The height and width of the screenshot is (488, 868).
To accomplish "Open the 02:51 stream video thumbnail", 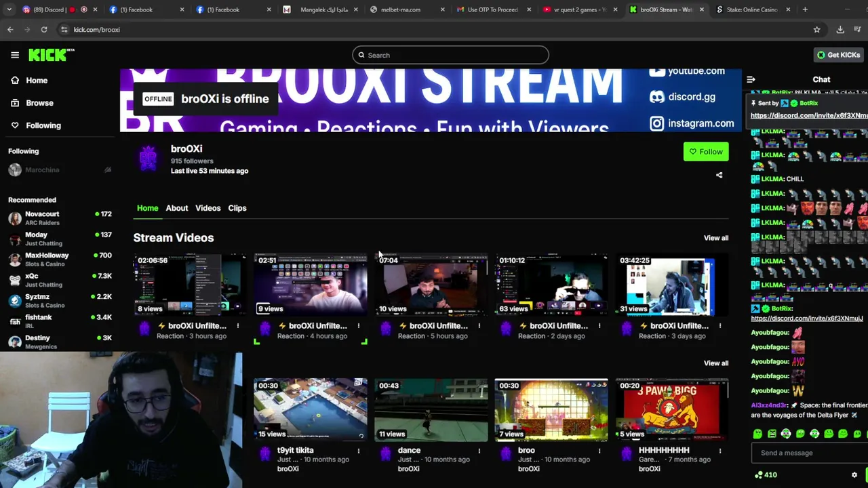I will pos(311,285).
